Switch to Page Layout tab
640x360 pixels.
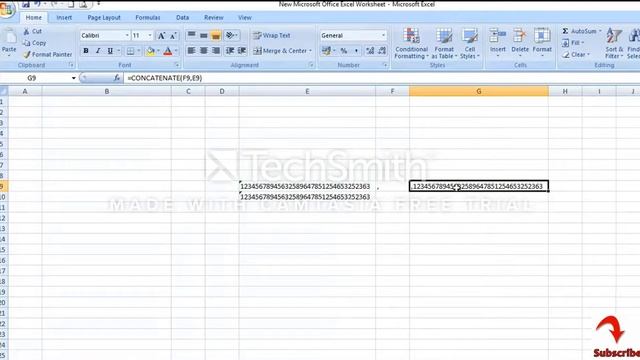coord(104,18)
